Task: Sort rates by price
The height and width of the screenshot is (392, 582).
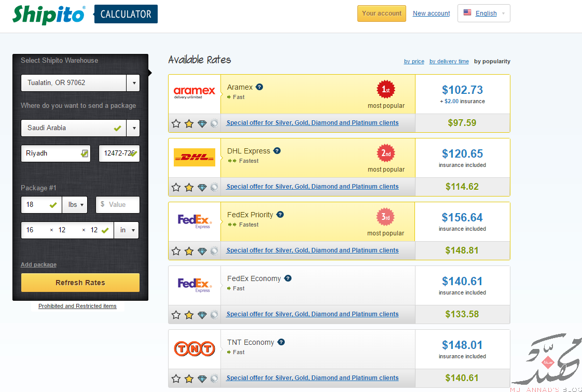Action: pos(414,62)
